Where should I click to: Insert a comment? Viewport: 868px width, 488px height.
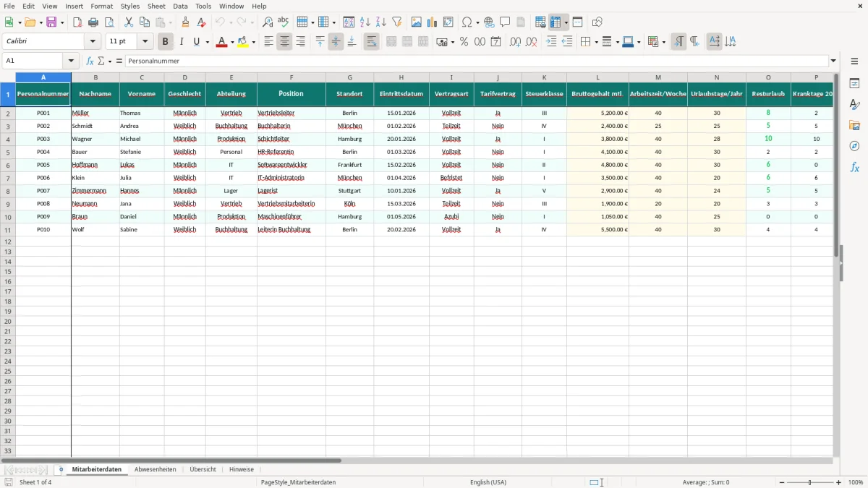tap(505, 22)
